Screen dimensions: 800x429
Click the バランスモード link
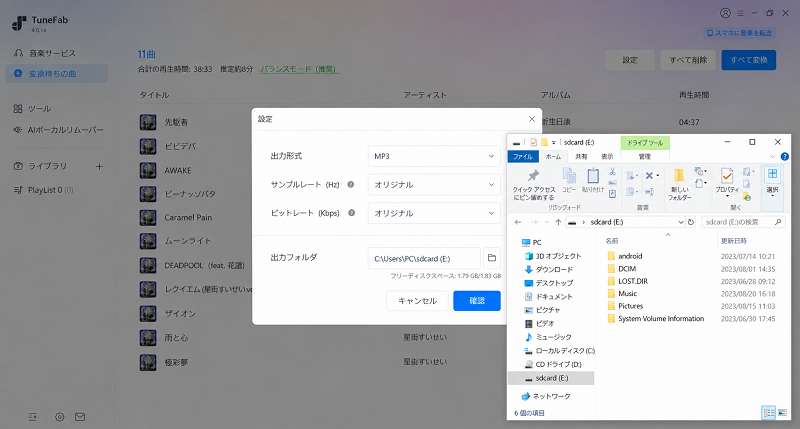pos(298,69)
